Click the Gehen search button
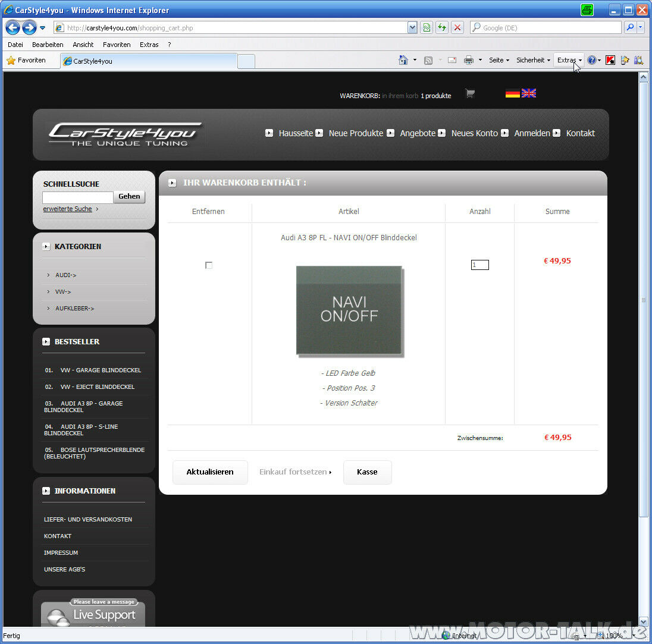 (129, 196)
